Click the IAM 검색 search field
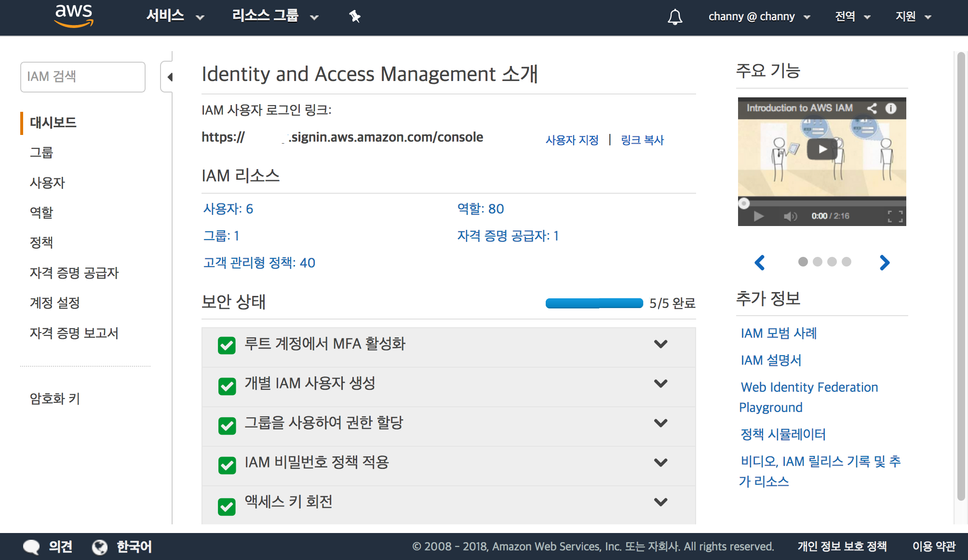This screenshot has height=560, width=968. point(83,77)
